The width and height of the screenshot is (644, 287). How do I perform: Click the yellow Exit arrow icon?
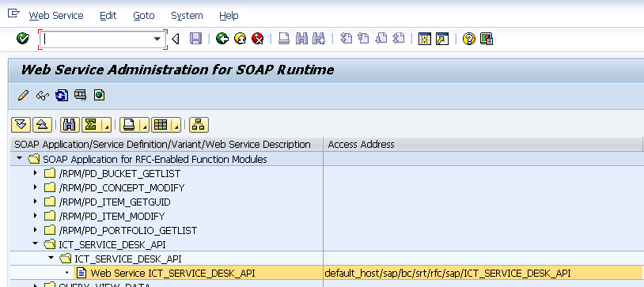[x=241, y=39]
